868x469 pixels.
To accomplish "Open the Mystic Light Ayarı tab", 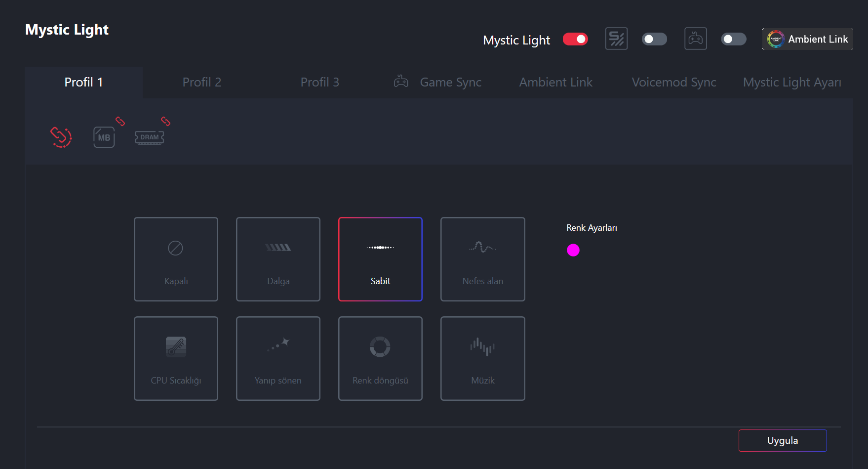I will [x=792, y=82].
